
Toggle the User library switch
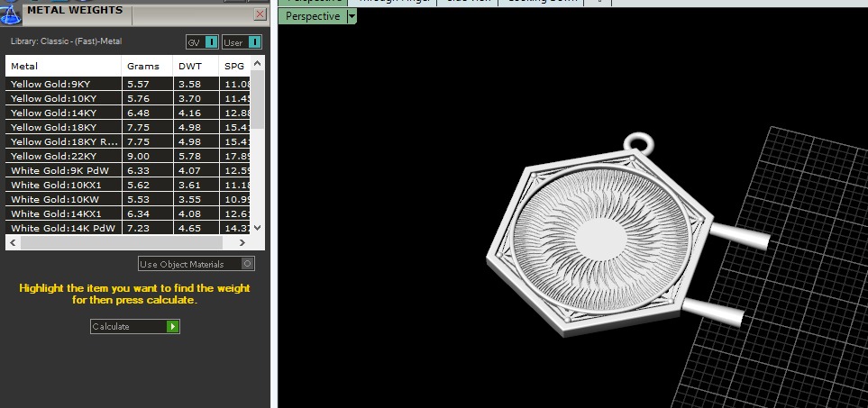242,42
